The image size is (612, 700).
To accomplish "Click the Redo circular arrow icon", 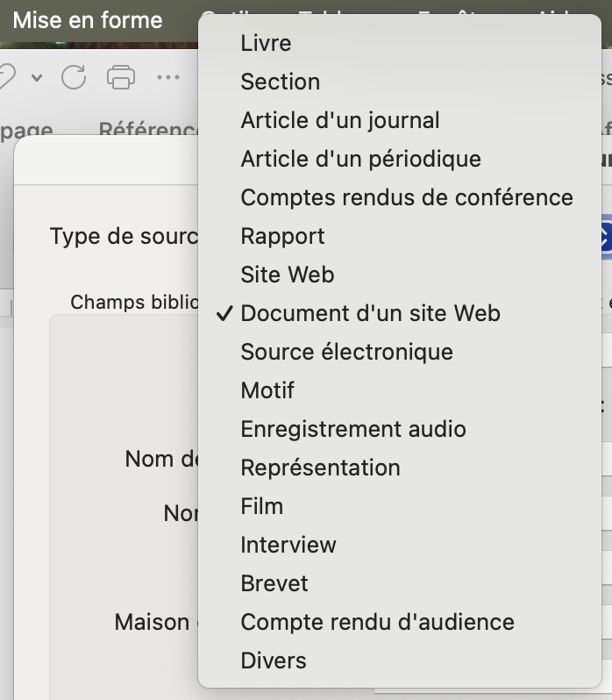I will click(74, 77).
